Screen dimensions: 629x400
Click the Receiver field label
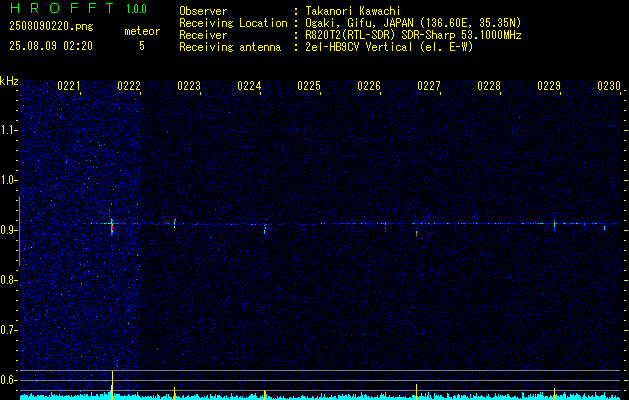tap(203, 35)
